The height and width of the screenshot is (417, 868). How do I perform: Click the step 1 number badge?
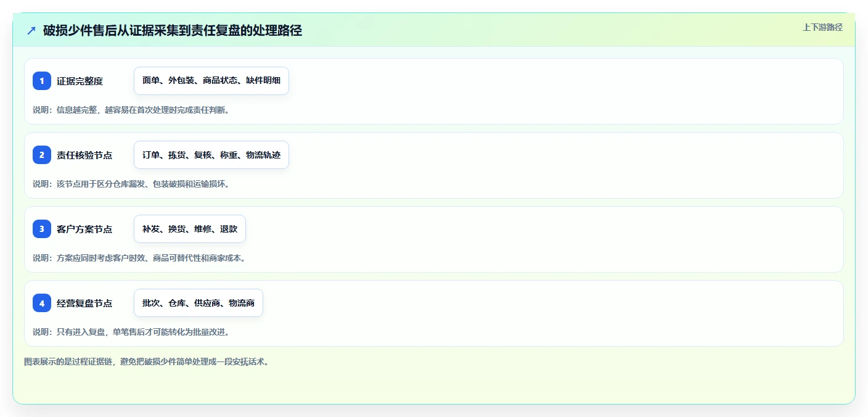click(42, 81)
